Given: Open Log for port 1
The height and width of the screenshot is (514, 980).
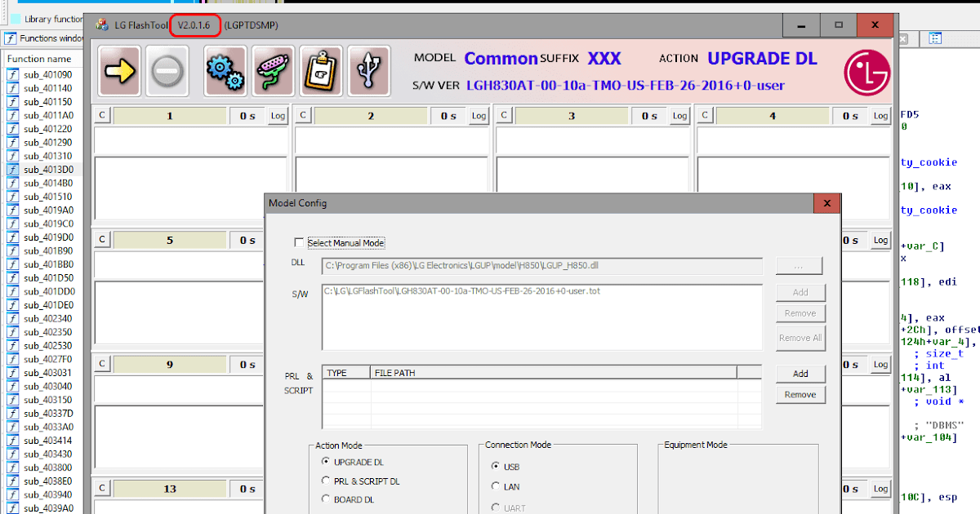Looking at the screenshot, I should pos(278,116).
